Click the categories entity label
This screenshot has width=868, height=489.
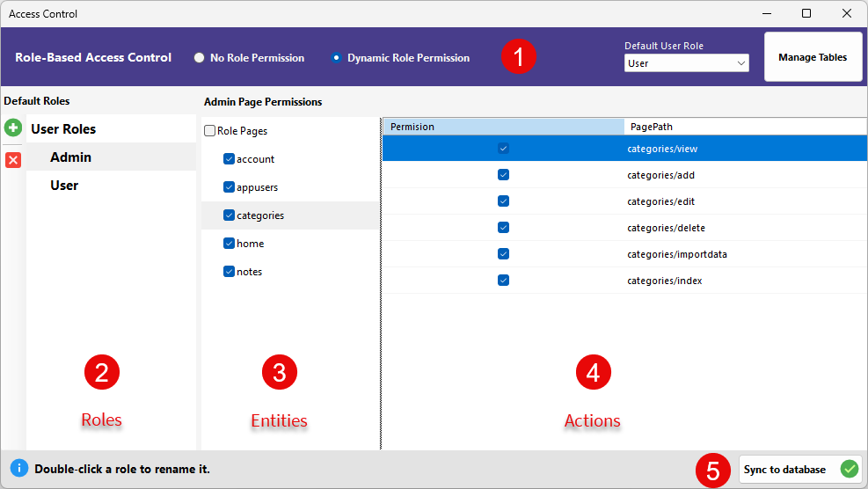260,216
